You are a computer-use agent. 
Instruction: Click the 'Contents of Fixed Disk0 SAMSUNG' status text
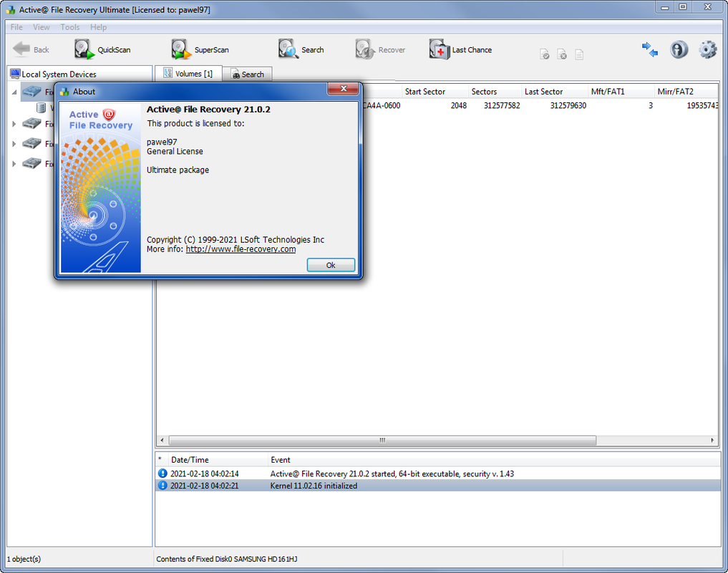tap(227, 559)
